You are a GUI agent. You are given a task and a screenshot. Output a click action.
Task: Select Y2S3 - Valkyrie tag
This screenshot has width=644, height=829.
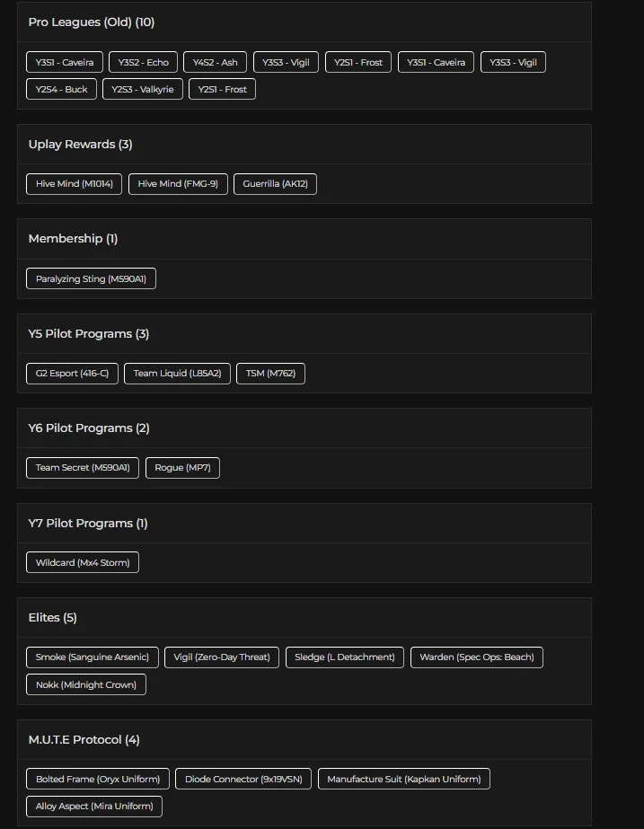pos(143,89)
